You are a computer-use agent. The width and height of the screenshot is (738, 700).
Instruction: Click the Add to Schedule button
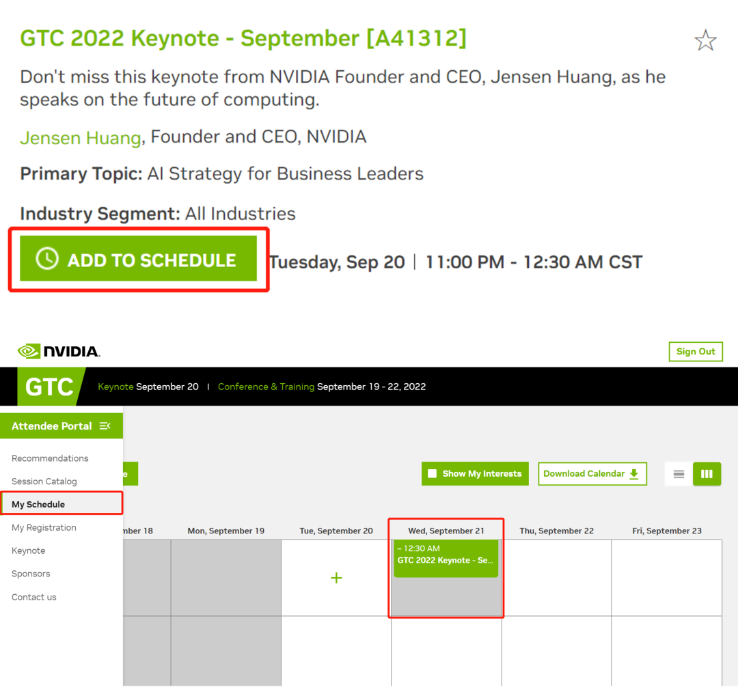point(138,259)
